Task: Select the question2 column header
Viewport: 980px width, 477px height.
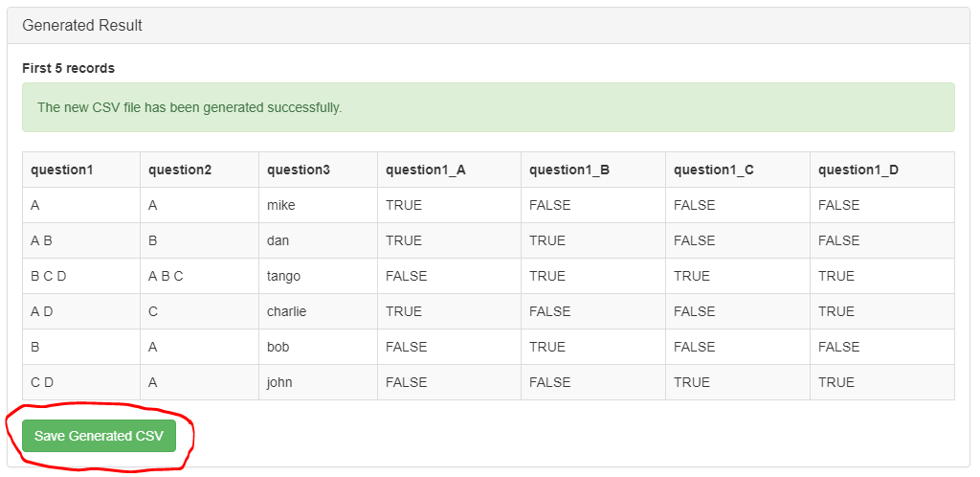Action: [180, 170]
